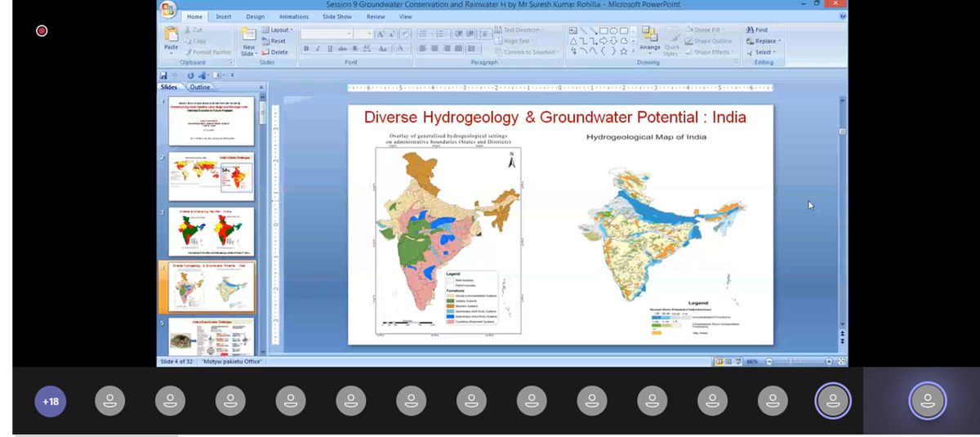The width and height of the screenshot is (980, 437).
Task: Open the +18 more participants badge
Action: [x=51, y=401]
